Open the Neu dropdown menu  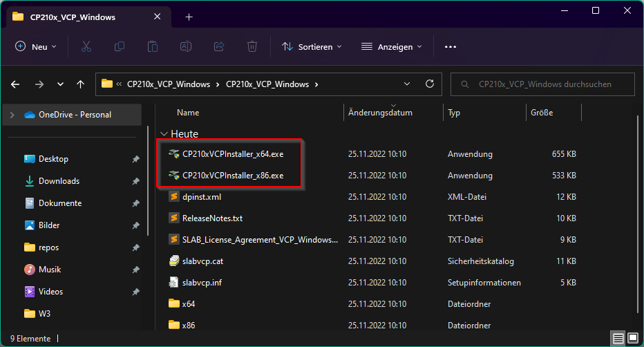36,47
